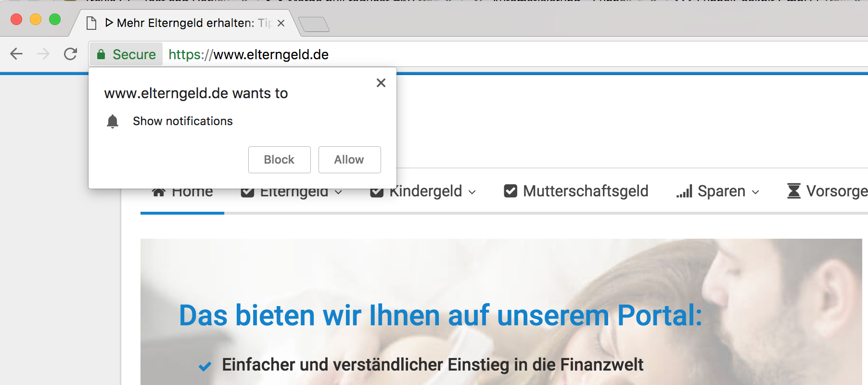Click the blue checkmark beside Einfacher und verständlicher
This screenshot has height=385, width=868.
pos(205,366)
